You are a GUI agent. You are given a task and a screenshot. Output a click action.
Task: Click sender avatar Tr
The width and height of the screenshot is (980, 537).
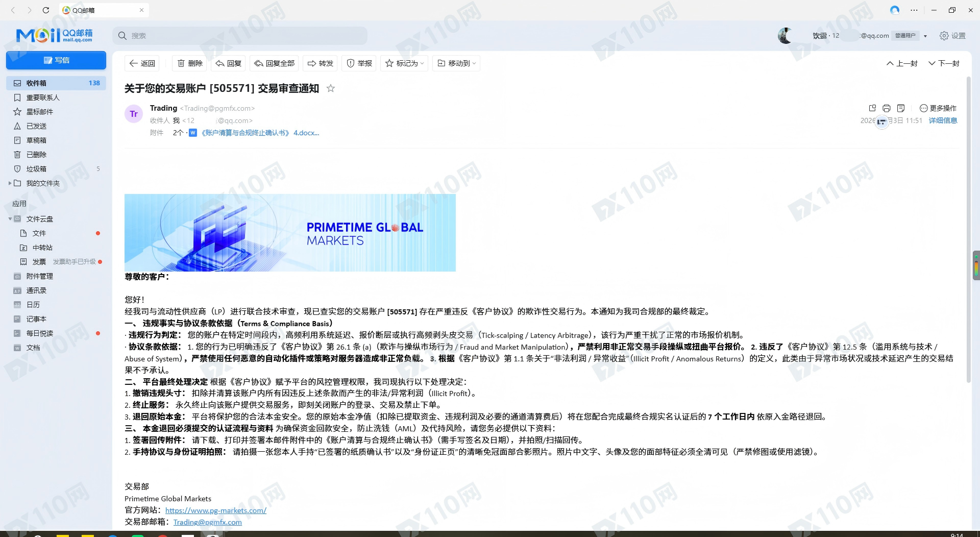point(134,114)
